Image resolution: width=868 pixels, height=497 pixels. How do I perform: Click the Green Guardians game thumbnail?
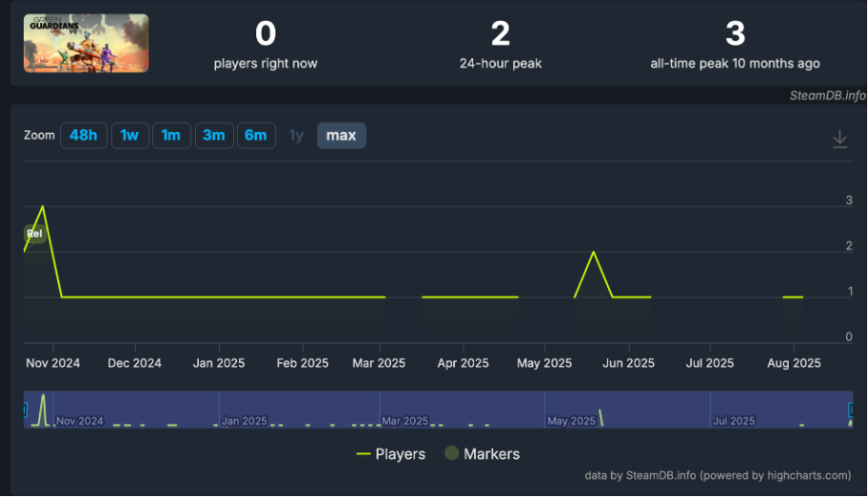86,43
